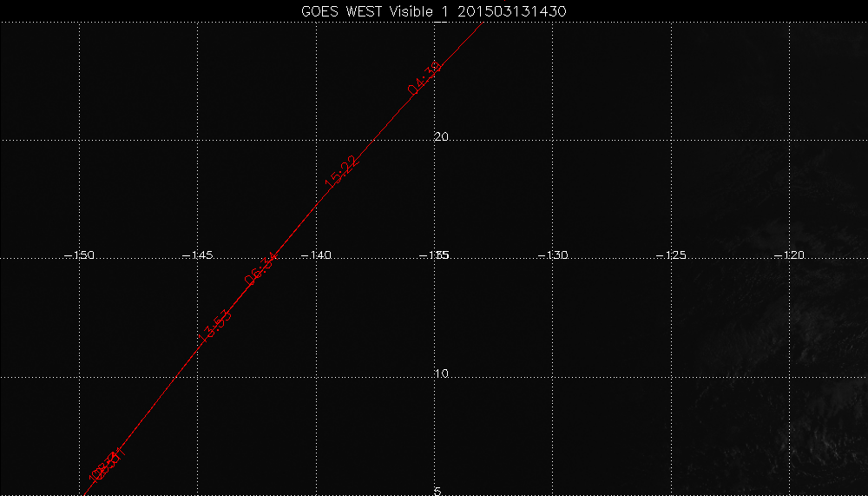Click the -140 longitude label

[316, 255]
